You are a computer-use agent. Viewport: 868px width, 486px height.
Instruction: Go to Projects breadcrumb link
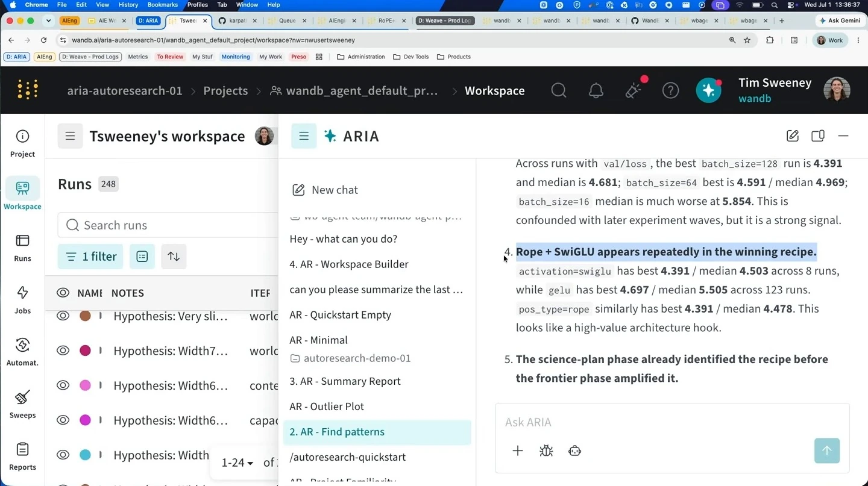225,91
